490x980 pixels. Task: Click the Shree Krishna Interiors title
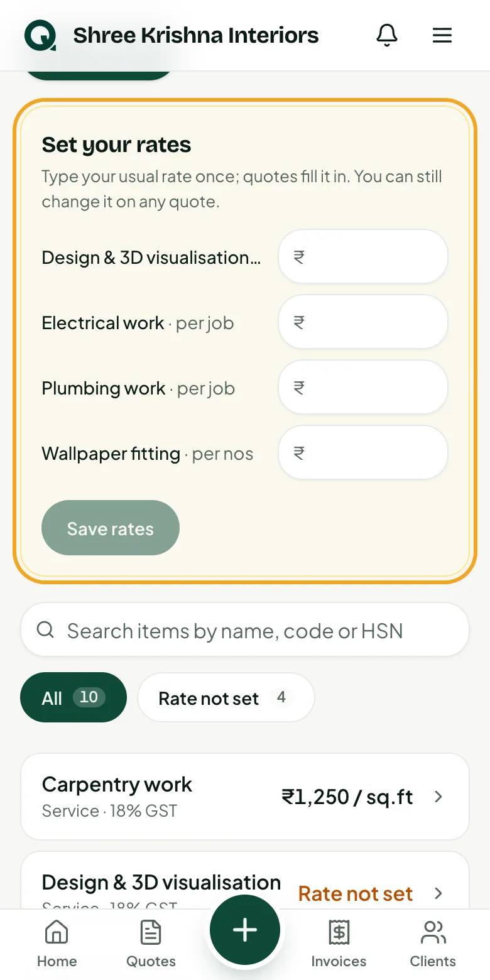(196, 35)
